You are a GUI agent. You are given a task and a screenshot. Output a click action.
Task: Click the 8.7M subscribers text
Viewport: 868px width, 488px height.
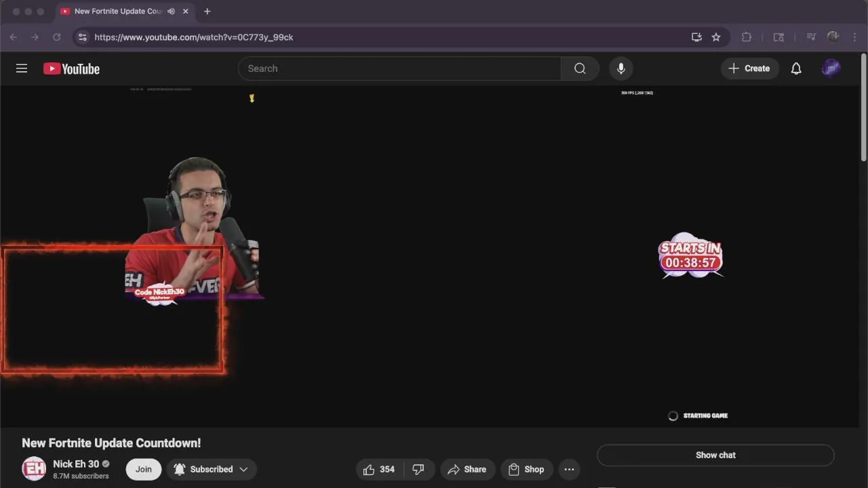coord(81,476)
